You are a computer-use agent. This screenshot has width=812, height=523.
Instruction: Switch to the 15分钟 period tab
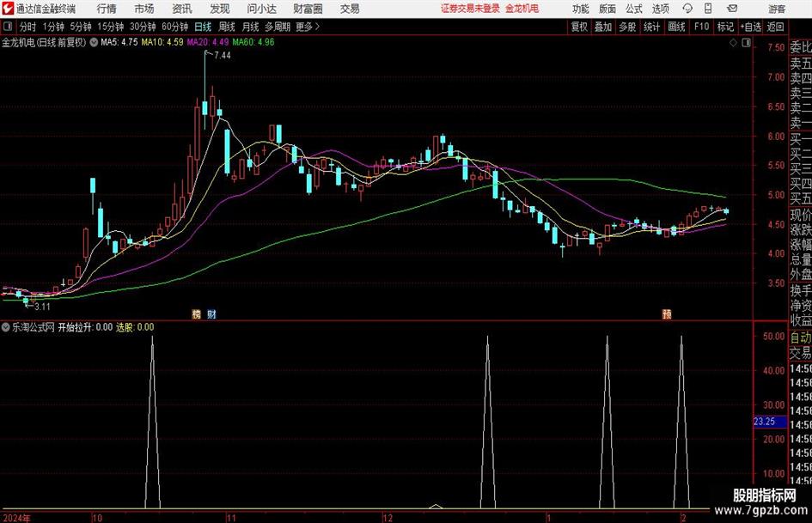(111, 27)
